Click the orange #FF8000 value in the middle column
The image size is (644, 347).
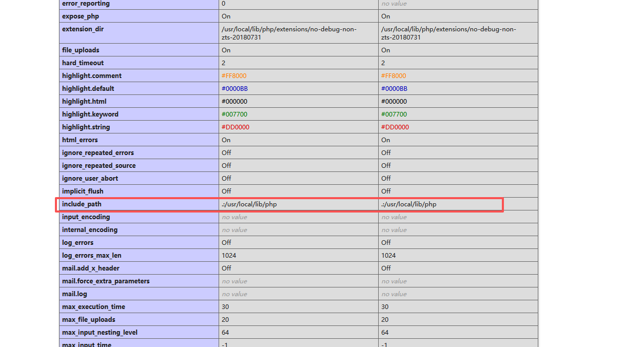click(x=234, y=76)
